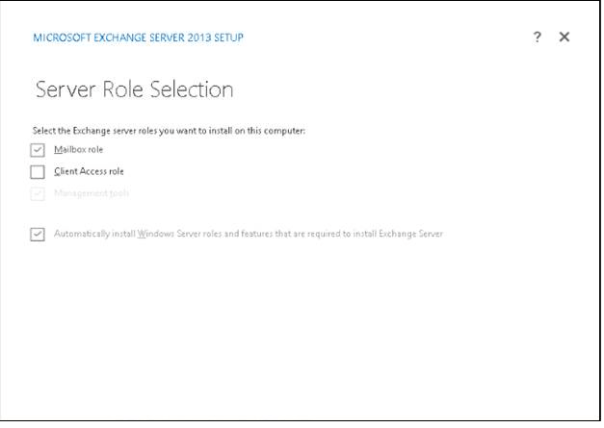Click the word 'Client' in the second option
The image size is (604, 428).
66,171
